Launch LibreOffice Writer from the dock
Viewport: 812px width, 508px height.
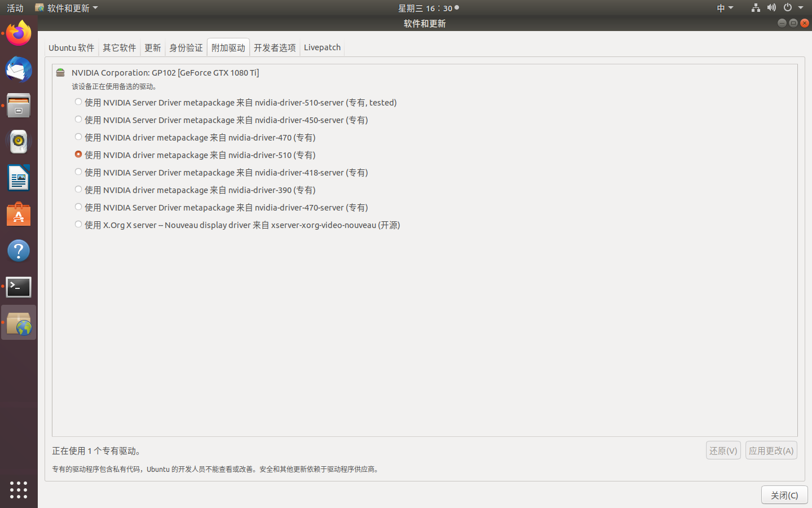pos(19,178)
